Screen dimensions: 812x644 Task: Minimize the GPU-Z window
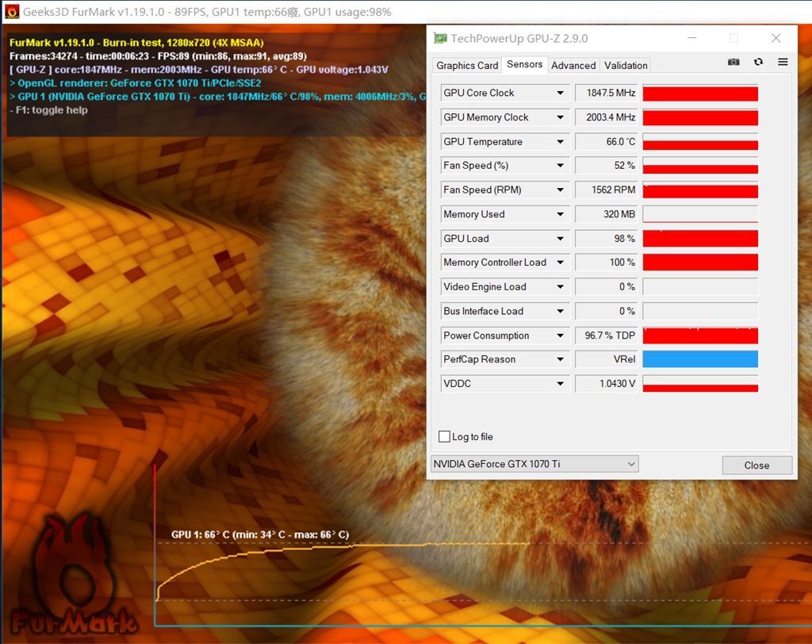(691, 38)
